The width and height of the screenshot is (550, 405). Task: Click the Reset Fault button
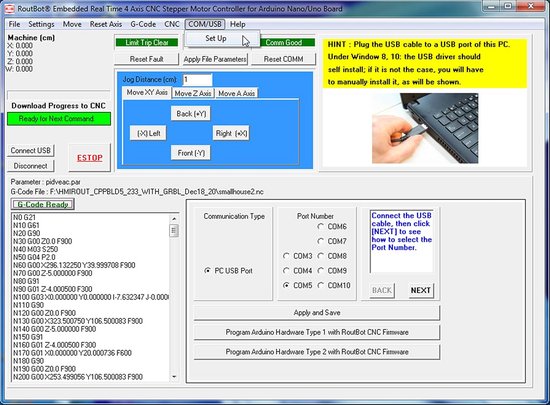(x=147, y=59)
